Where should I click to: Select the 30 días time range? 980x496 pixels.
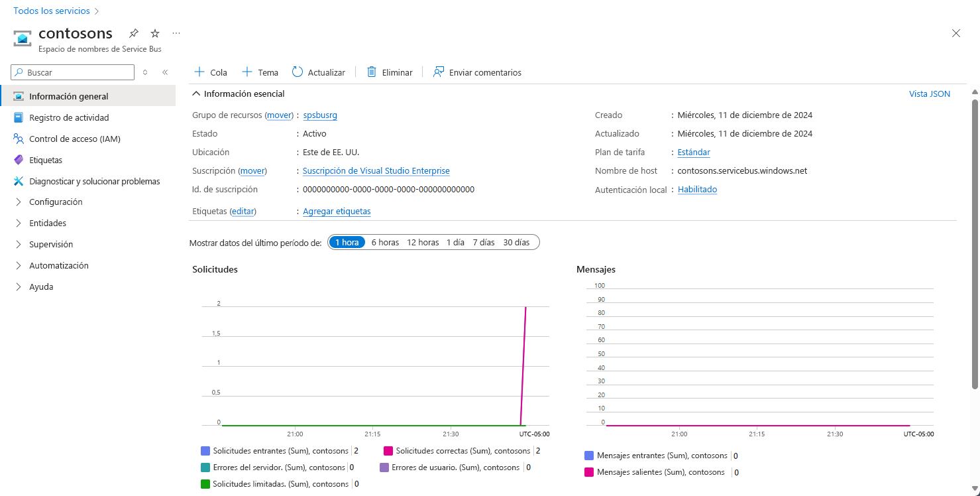pos(516,242)
